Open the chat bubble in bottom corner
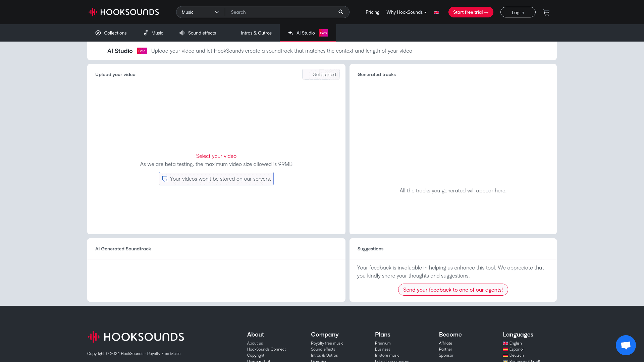Viewport: 644px width, 362px height. (x=626, y=345)
